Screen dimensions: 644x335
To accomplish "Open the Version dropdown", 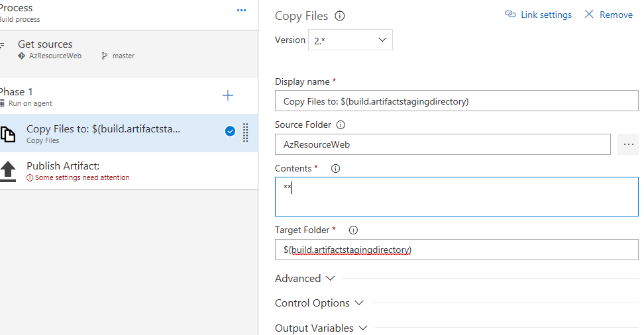I will 350,40.
